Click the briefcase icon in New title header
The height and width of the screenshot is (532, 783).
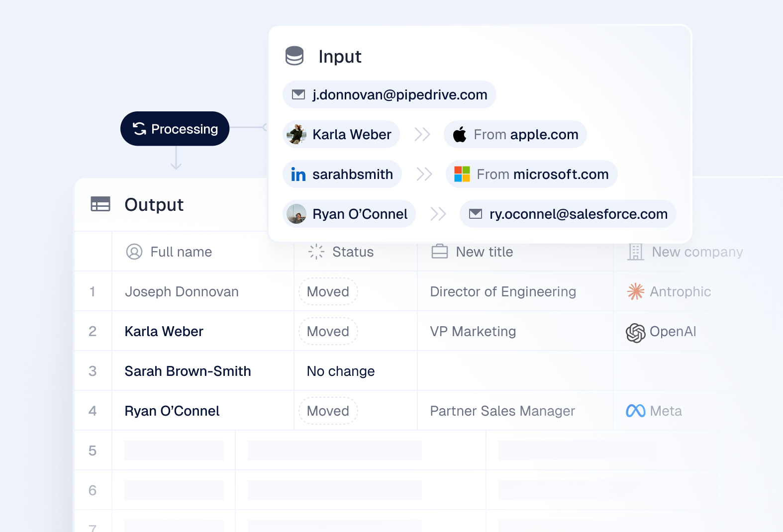coord(440,252)
